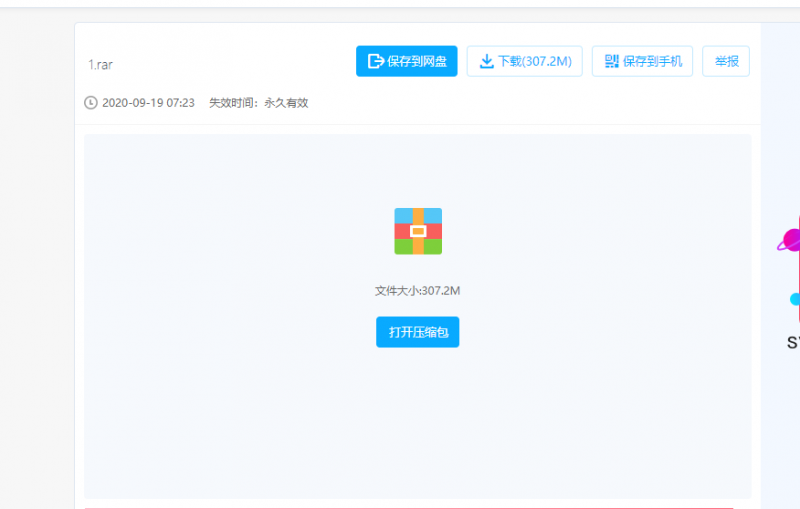Click the QR code icon

(x=612, y=61)
